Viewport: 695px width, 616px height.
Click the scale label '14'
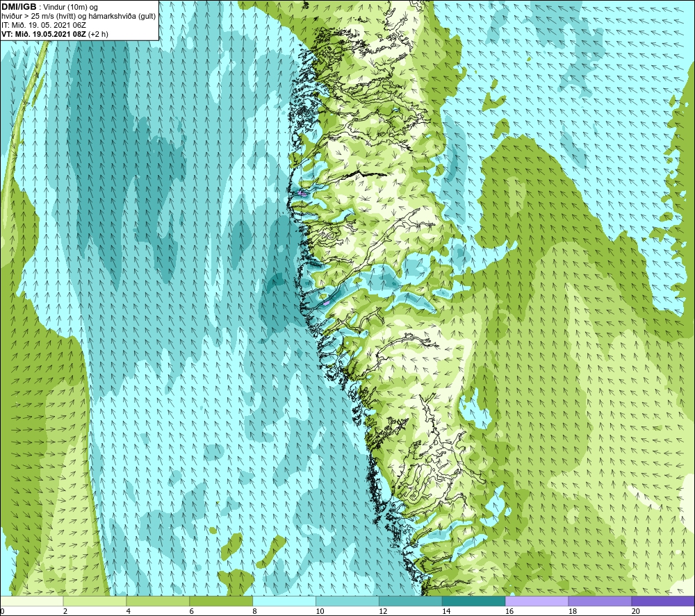coord(446,612)
